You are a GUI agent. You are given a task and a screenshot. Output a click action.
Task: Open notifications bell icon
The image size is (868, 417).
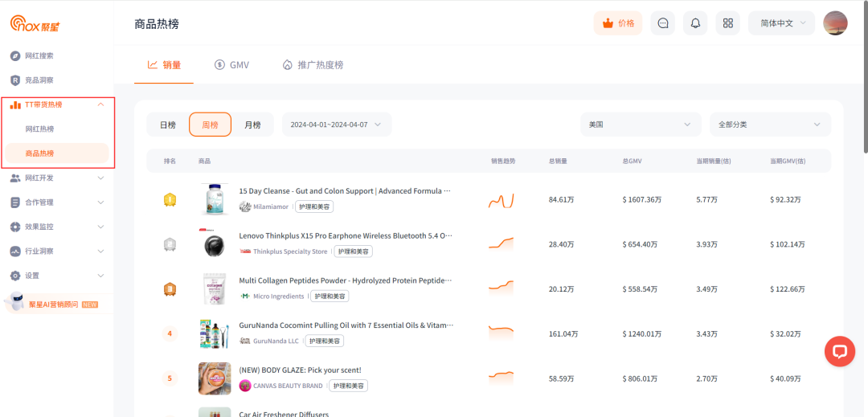[695, 23]
